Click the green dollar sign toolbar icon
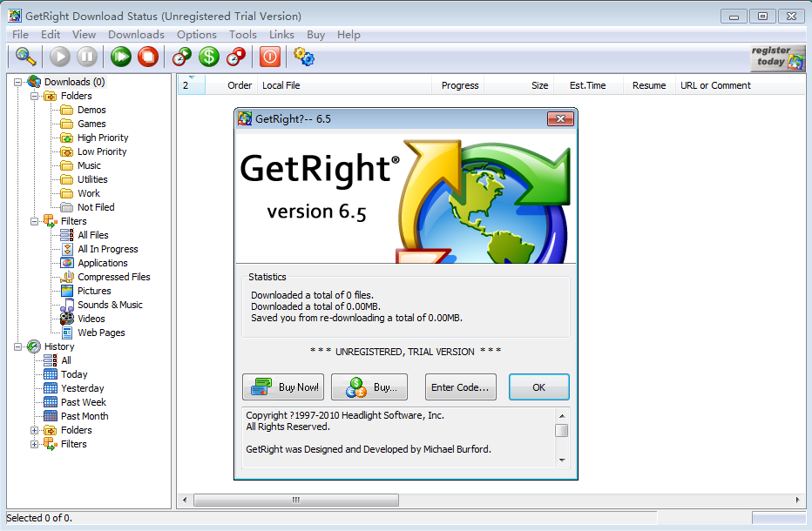 [209, 57]
